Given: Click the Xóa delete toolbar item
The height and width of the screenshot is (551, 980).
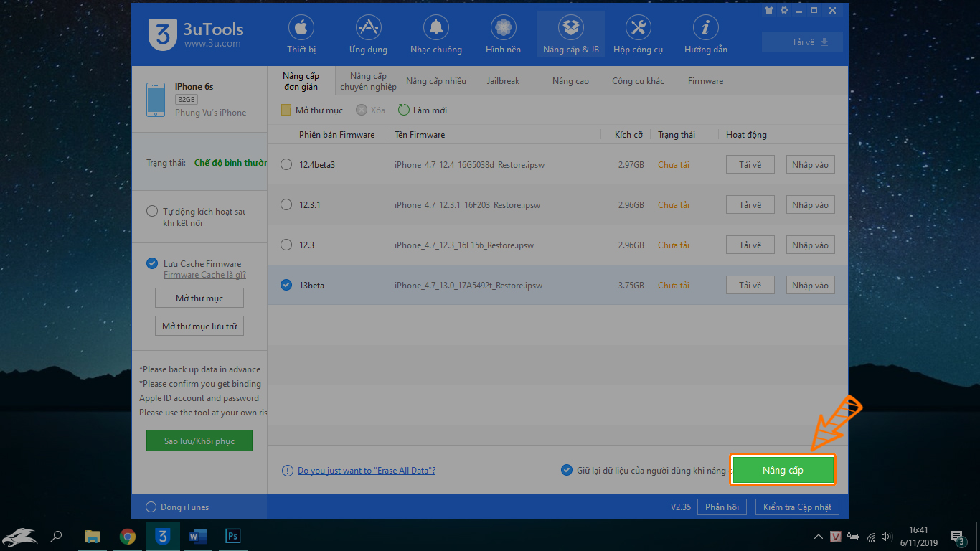Looking at the screenshot, I should [371, 110].
